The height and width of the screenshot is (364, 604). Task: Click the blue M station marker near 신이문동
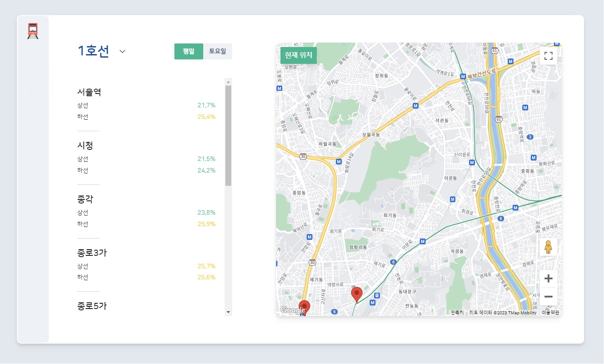tap(472, 162)
